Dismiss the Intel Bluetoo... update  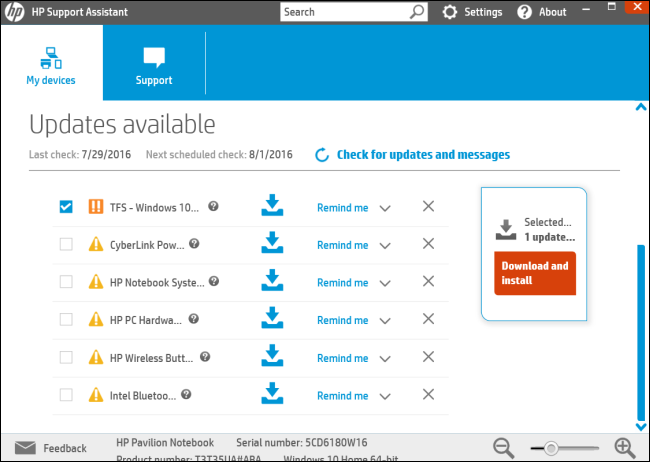pyautogui.click(x=428, y=394)
